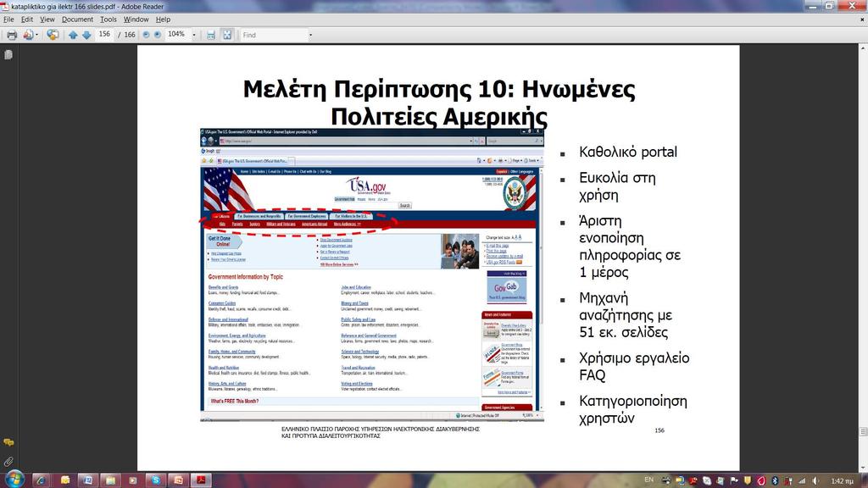Open the Window menu
The width and height of the screenshot is (868, 488).
tap(136, 19)
